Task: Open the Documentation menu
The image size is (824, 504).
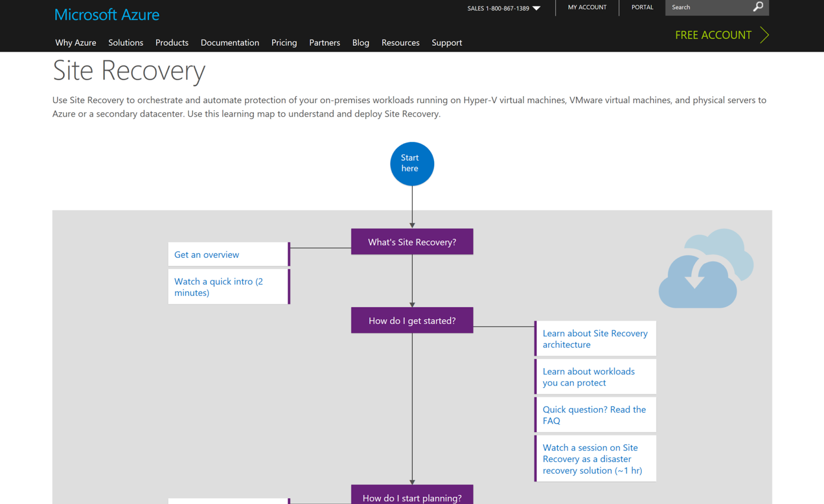Action: [230, 43]
